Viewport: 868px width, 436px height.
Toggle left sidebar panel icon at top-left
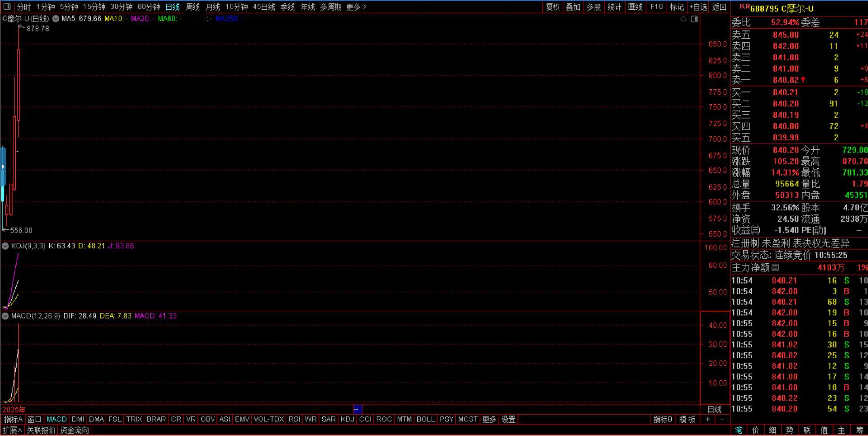coord(7,6)
